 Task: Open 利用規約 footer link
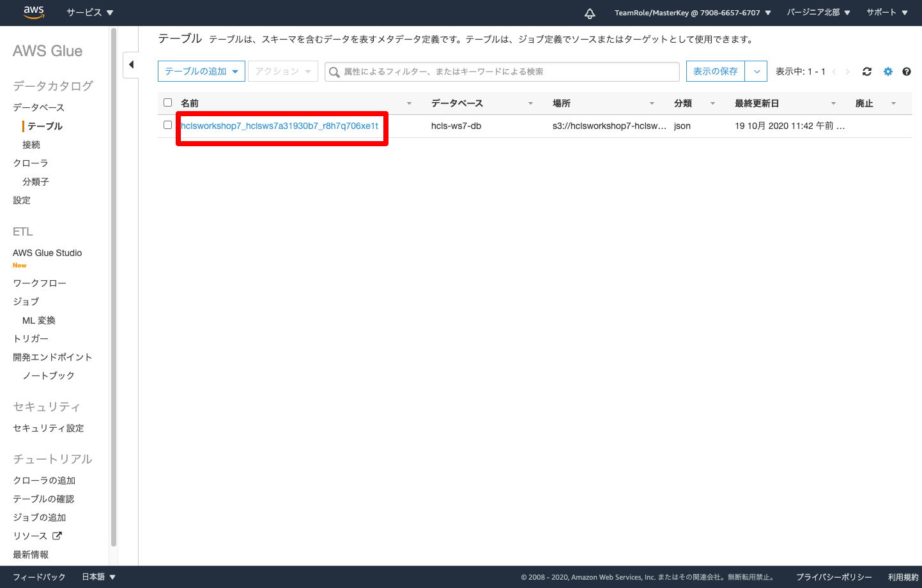[903, 577]
